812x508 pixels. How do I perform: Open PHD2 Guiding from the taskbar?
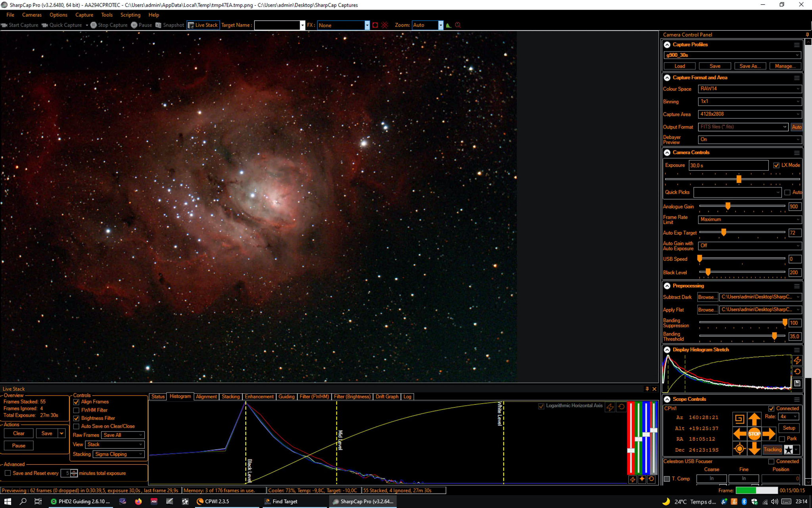[x=80, y=501]
